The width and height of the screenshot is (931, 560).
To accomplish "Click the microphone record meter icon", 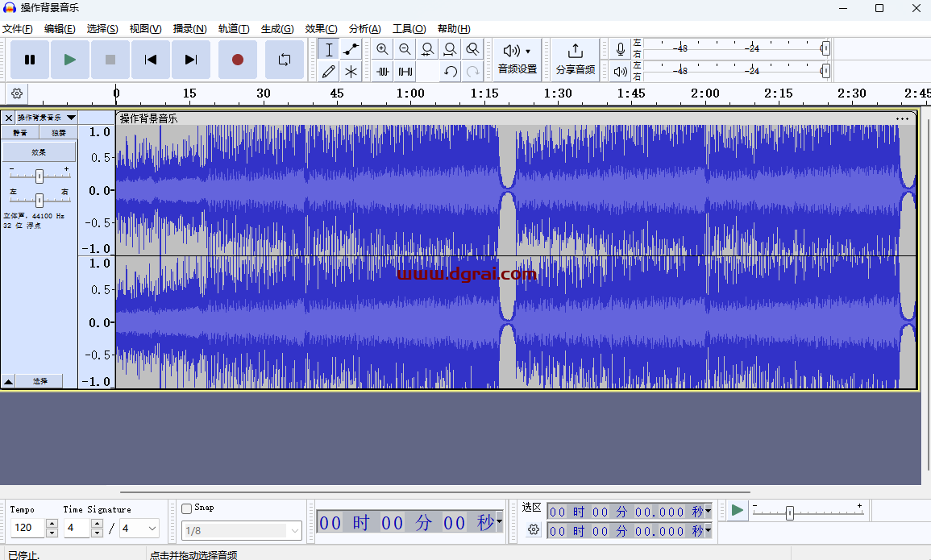I will click(621, 49).
